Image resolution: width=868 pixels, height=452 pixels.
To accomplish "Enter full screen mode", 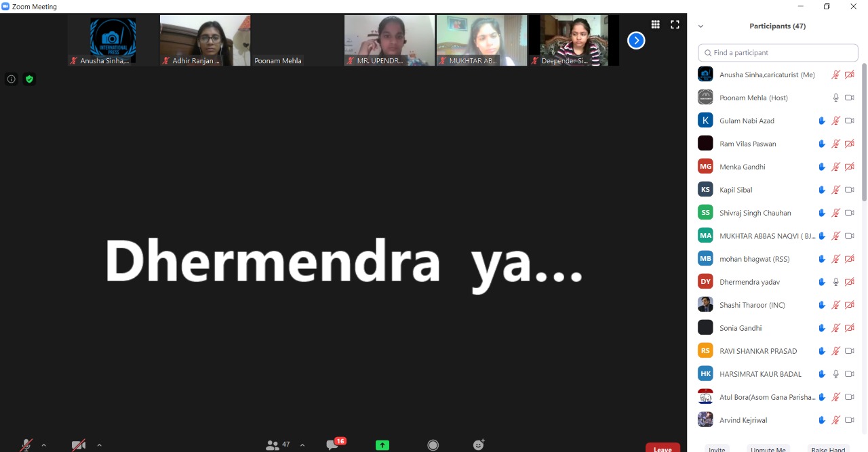I will 675,24.
